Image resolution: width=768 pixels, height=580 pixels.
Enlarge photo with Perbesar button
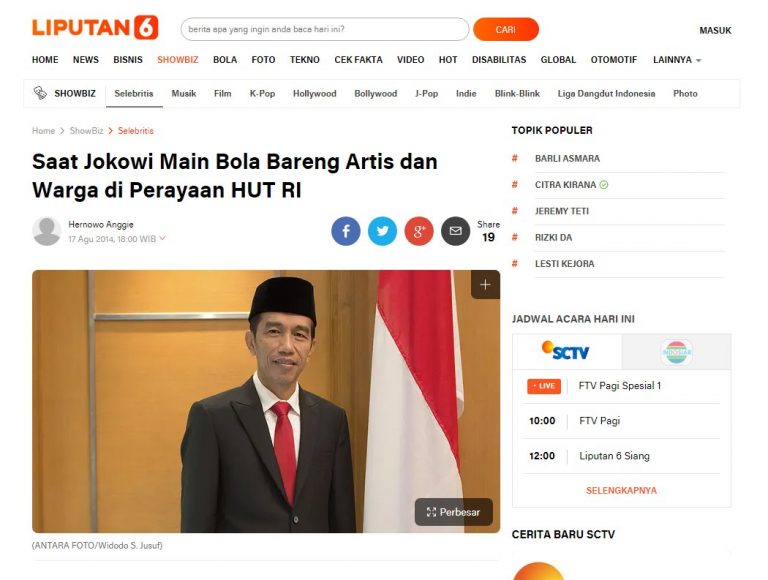click(454, 512)
